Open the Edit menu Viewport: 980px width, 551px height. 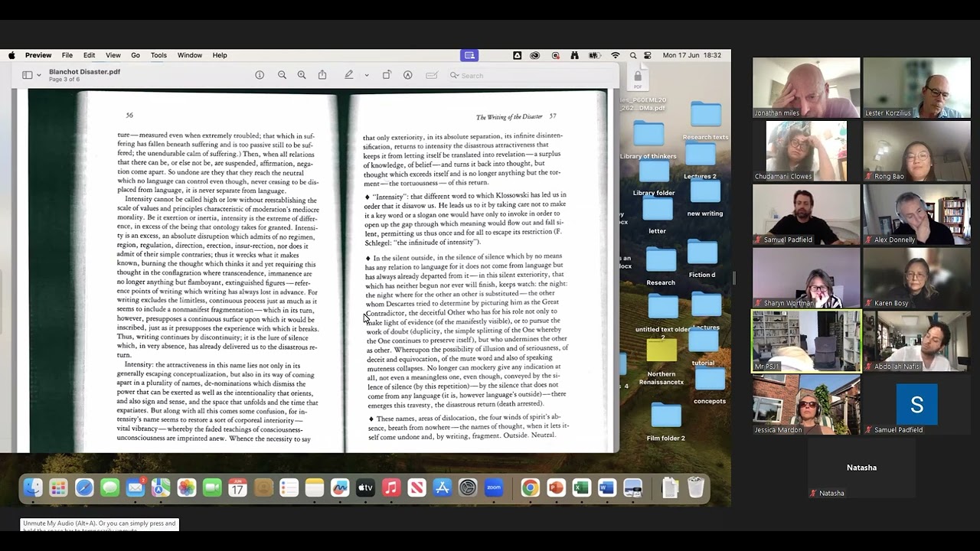click(90, 55)
